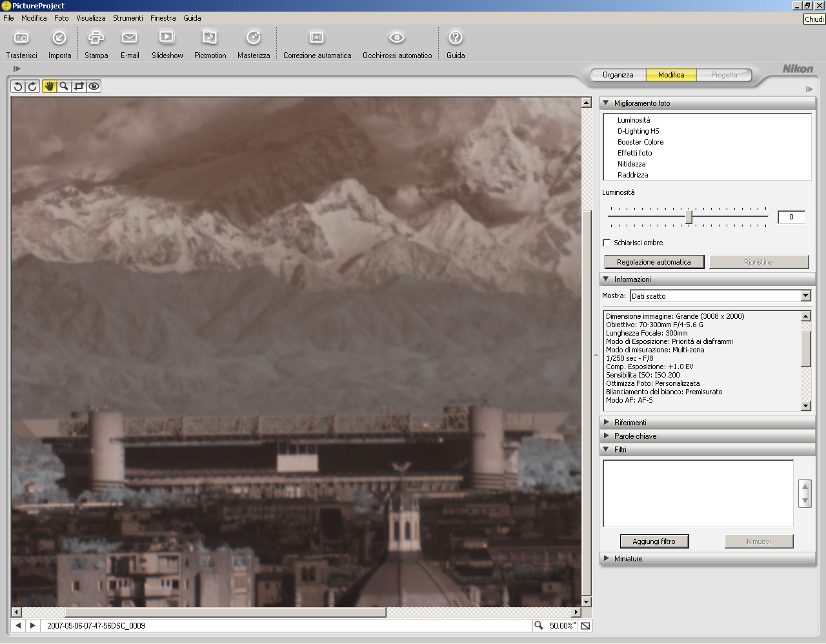Image resolution: width=826 pixels, height=644 pixels.
Task: Launch the Slideshow viewer
Action: (166, 38)
